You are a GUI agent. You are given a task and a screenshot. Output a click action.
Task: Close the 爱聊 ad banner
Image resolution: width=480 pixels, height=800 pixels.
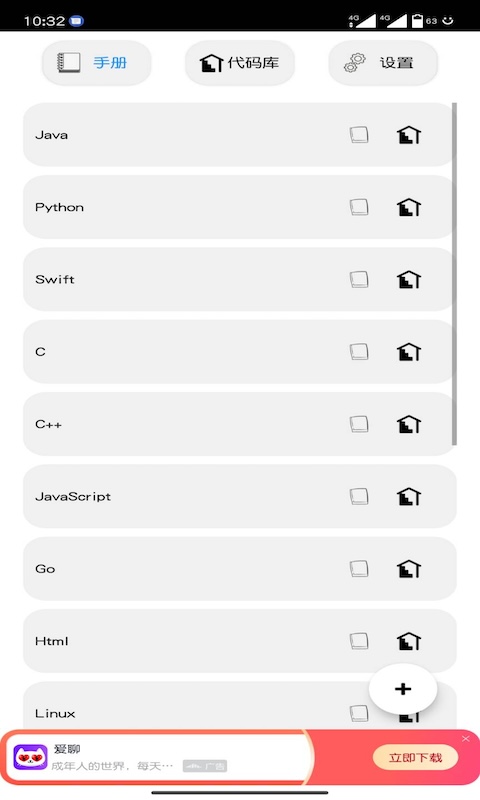466,738
